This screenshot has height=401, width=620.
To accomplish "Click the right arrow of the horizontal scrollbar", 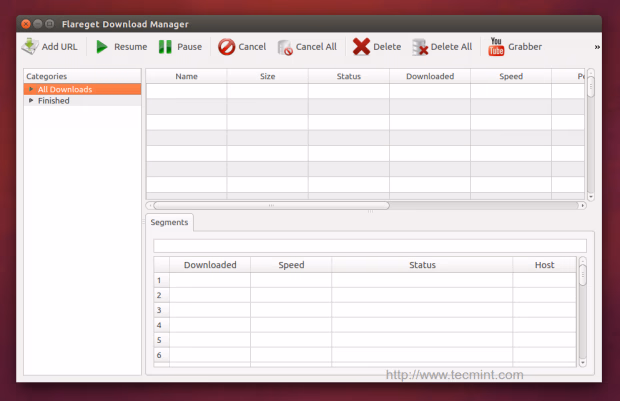I will pyautogui.click(x=582, y=205).
